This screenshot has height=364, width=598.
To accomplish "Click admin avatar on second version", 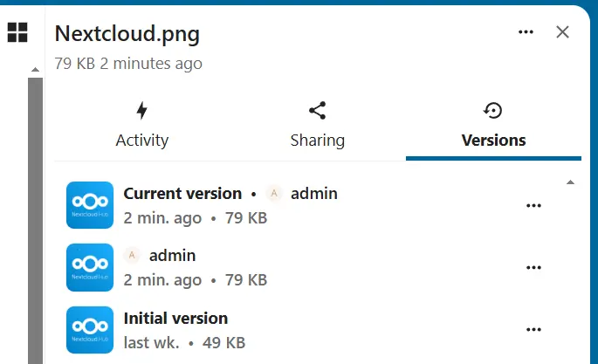I will (133, 256).
